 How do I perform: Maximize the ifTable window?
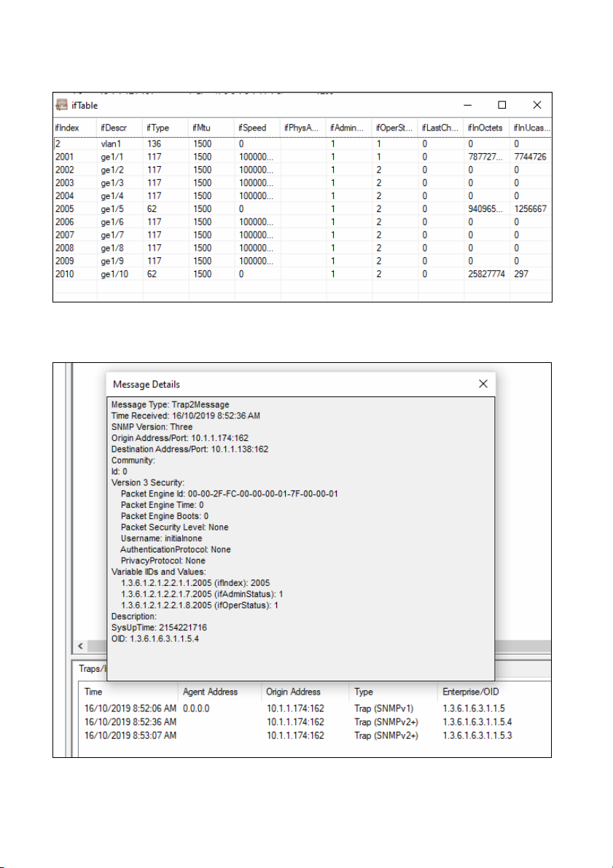pyautogui.click(x=501, y=105)
